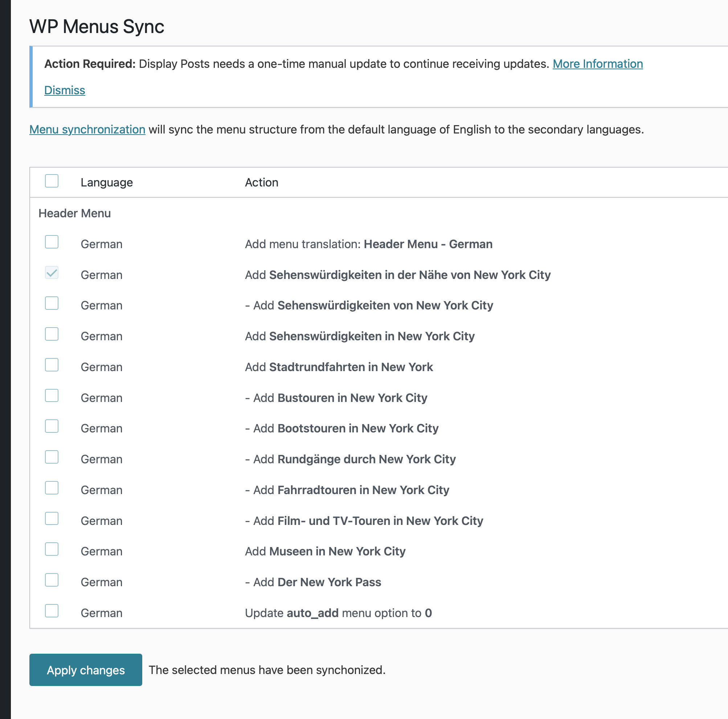Dismiss the Display Posts update notice
This screenshot has height=719, width=728.
tap(65, 90)
